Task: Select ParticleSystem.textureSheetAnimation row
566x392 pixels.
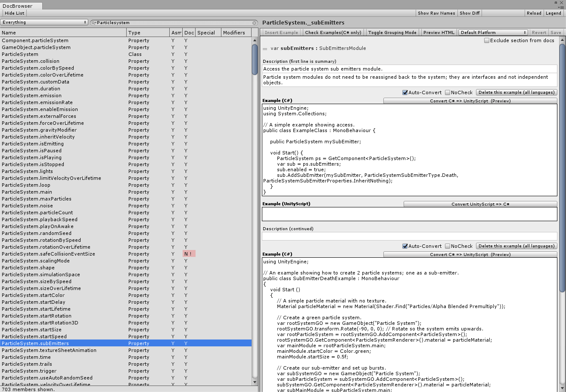Action: (x=126, y=350)
